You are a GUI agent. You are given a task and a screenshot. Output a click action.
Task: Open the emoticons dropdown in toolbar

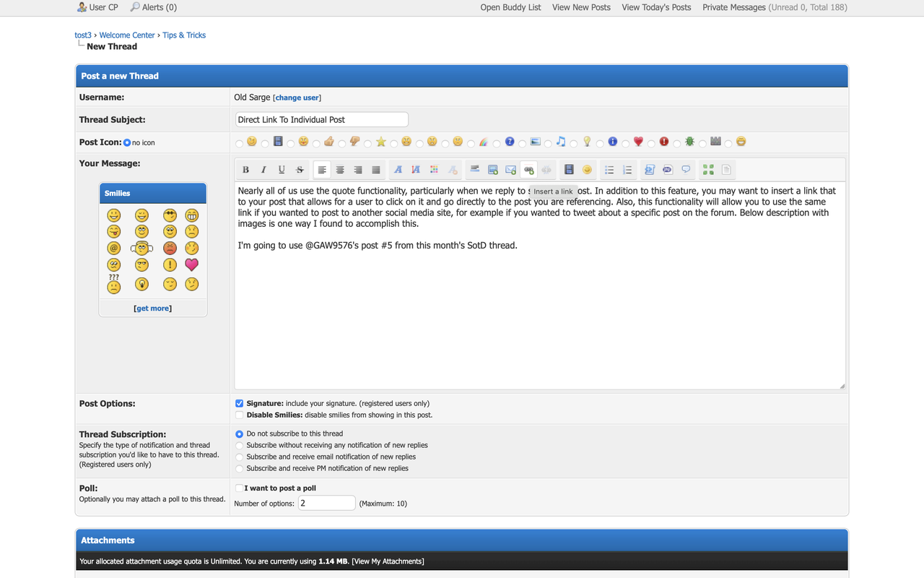pos(587,170)
